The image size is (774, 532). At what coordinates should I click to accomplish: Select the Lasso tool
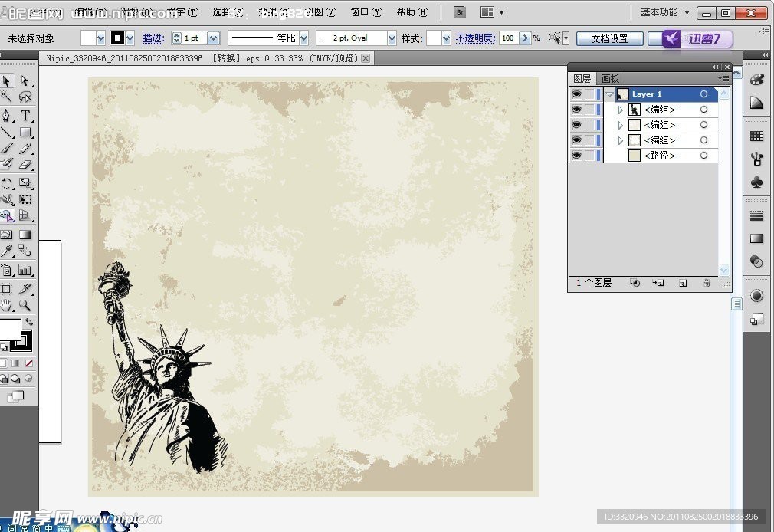[25, 97]
